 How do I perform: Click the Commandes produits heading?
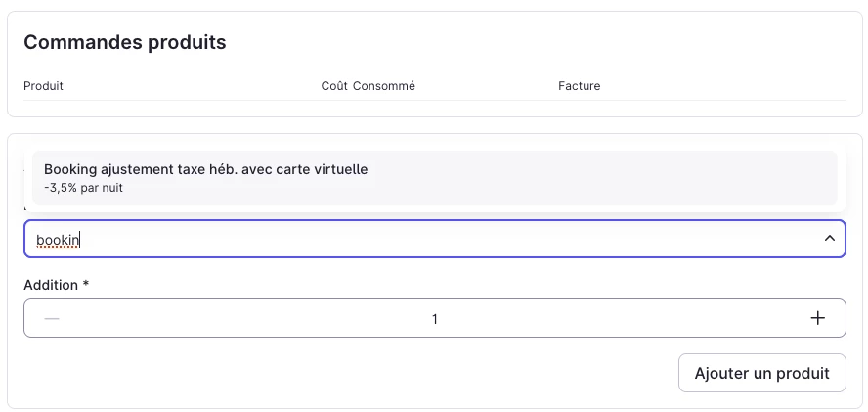(x=125, y=42)
